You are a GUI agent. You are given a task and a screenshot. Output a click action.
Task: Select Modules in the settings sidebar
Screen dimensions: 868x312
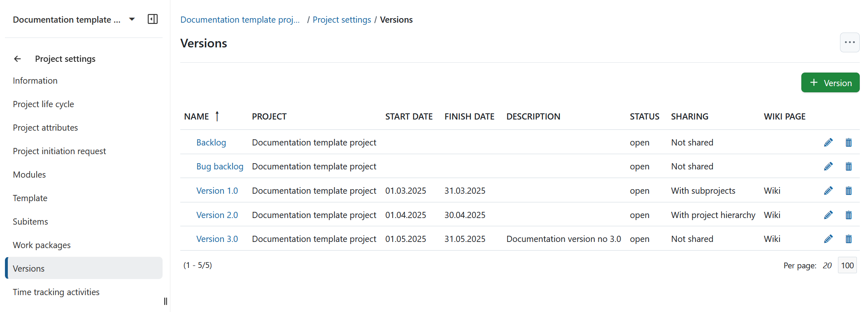coord(29,175)
